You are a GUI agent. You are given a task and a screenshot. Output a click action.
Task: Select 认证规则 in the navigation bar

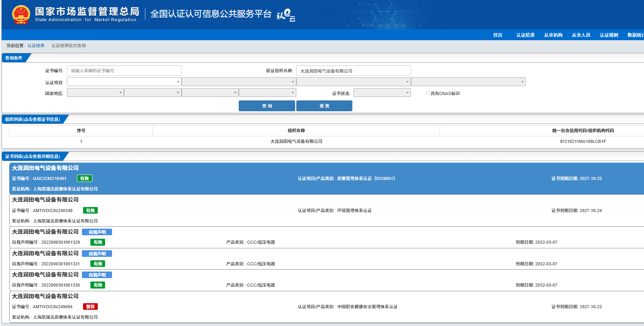(609, 35)
